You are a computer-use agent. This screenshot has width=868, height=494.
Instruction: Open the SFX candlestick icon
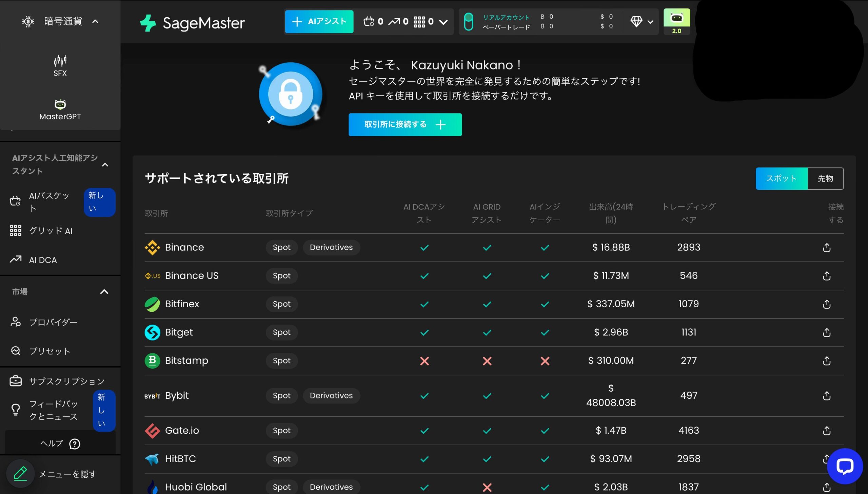(60, 61)
